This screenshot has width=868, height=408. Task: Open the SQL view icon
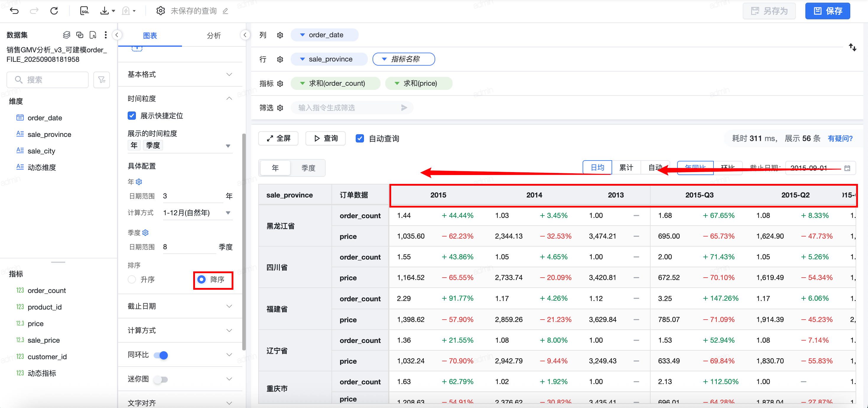[x=84, y=11]
